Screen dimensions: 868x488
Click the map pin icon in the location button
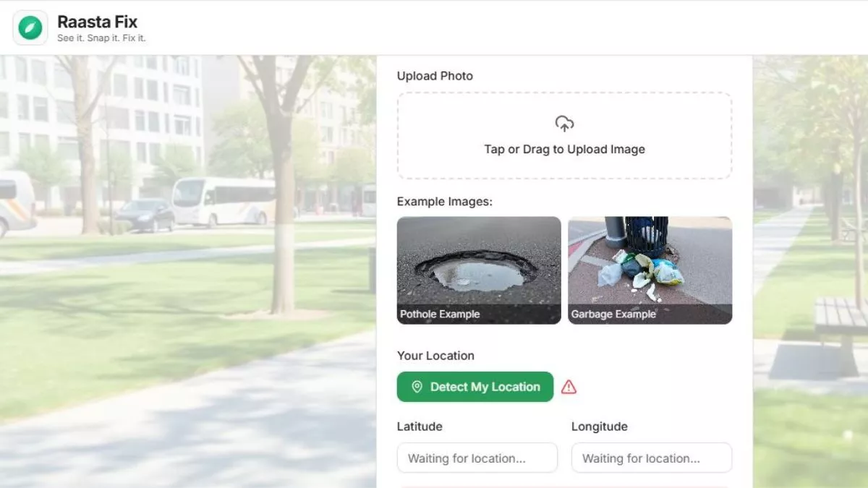417,388
